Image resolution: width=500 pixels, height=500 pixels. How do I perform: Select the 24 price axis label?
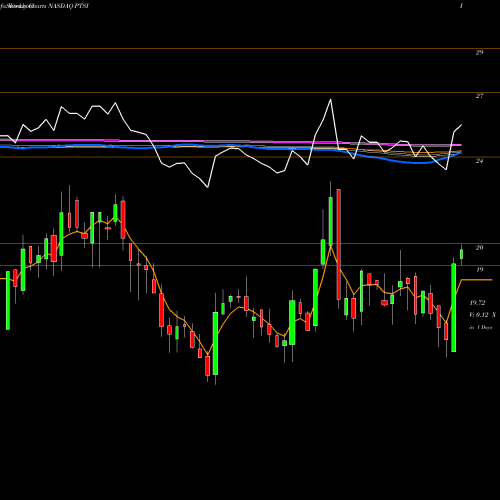coord(479,161)
